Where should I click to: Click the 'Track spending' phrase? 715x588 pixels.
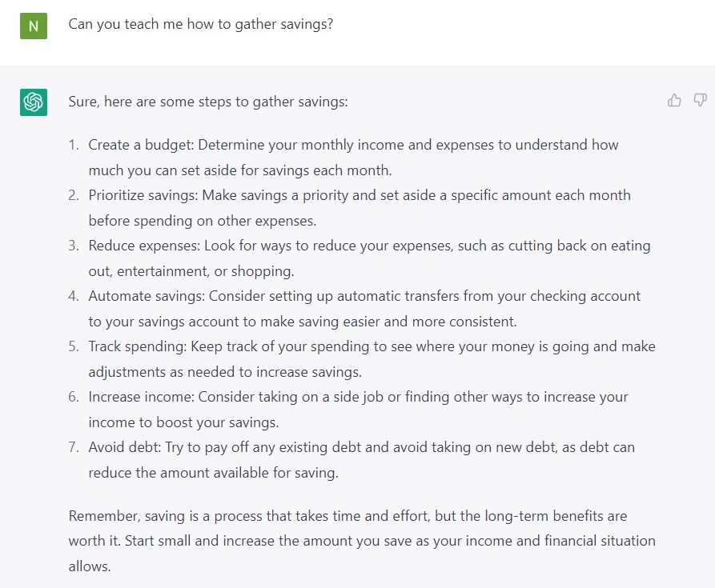click(137, 346)
